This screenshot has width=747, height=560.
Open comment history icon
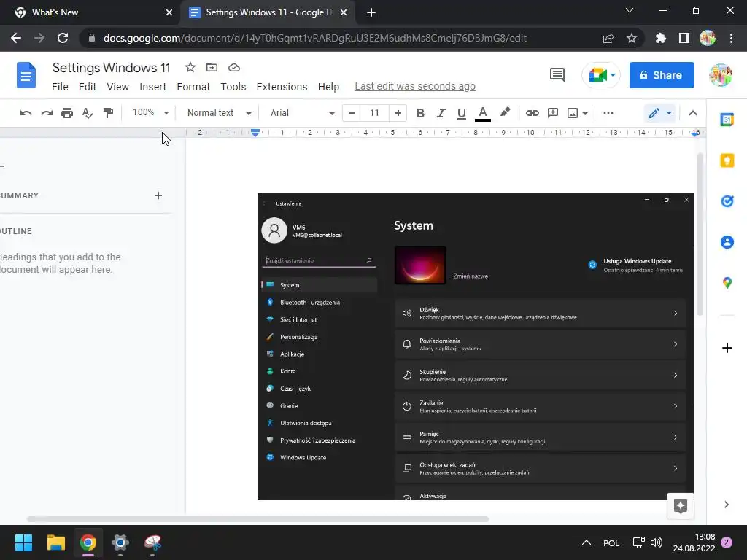[557, 75]
